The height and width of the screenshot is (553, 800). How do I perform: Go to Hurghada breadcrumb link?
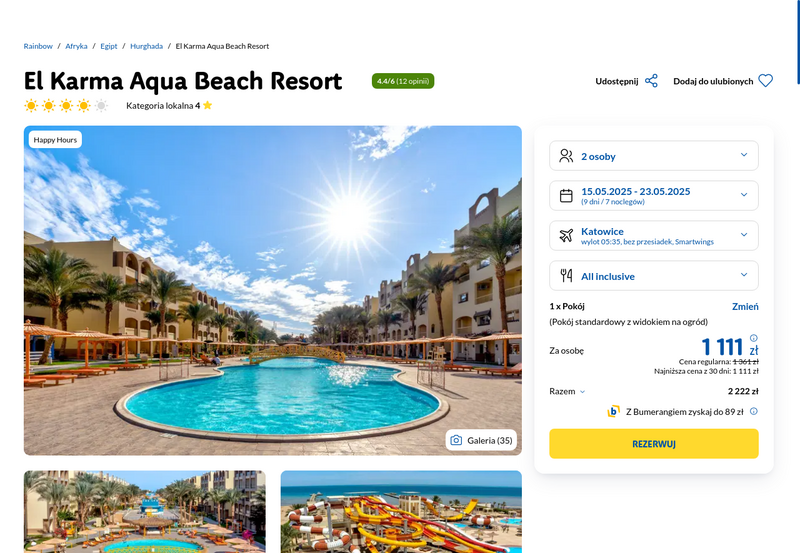[146, 46]
